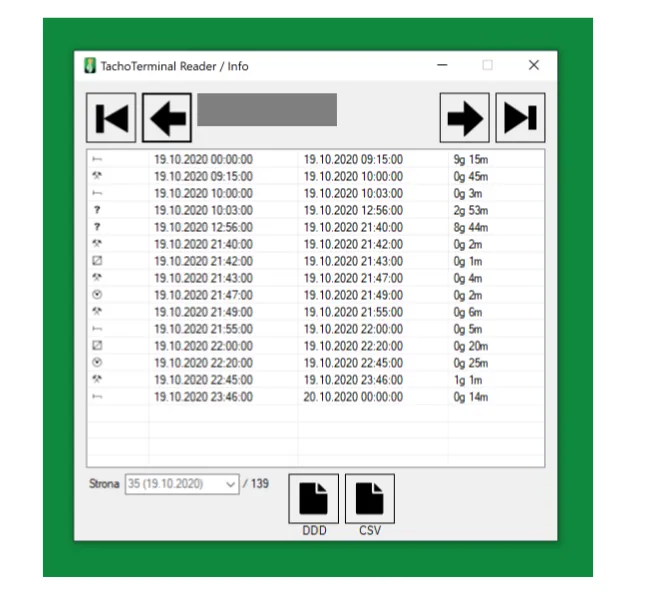Click end time 19.10.2020 10:03:00

pyautogui.click(x=353, y=194)
